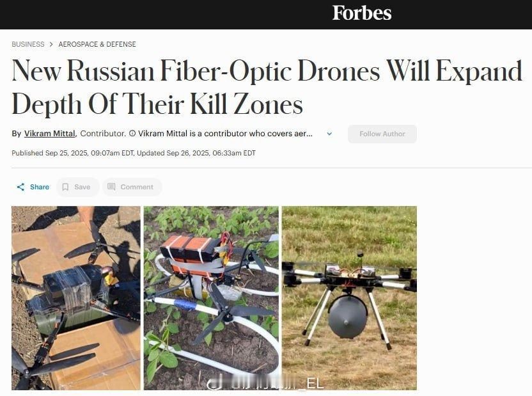Open the left drone photo on cardboard
This screenshot has width=532, height=396.
(x=76, y=298)
